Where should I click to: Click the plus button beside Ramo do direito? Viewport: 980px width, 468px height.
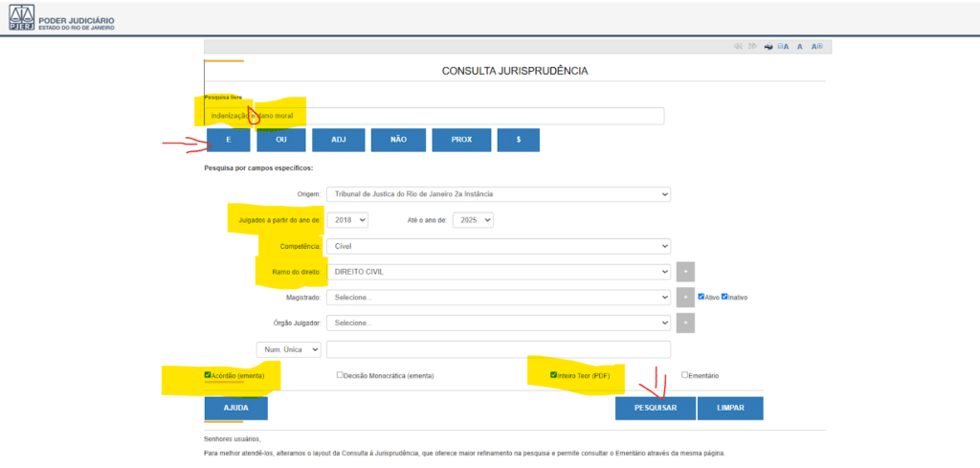(x=684, y=272)
